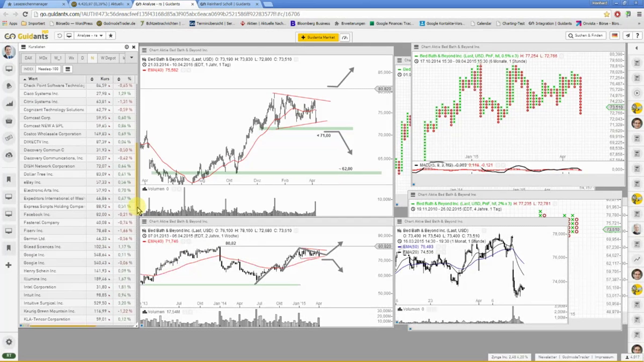Open the GodmodeTrader footer link
644x362 pixels.
click(576, 357)
